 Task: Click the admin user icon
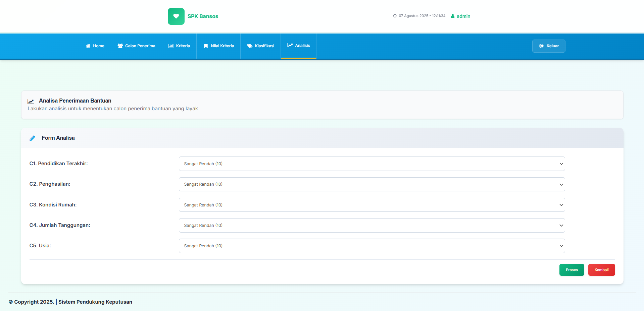[453, 16]
